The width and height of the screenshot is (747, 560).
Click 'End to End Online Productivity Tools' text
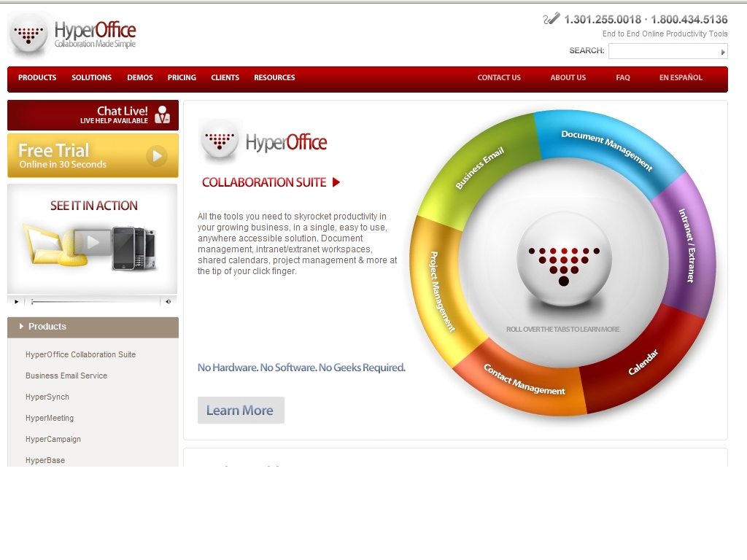click(665, 34)
